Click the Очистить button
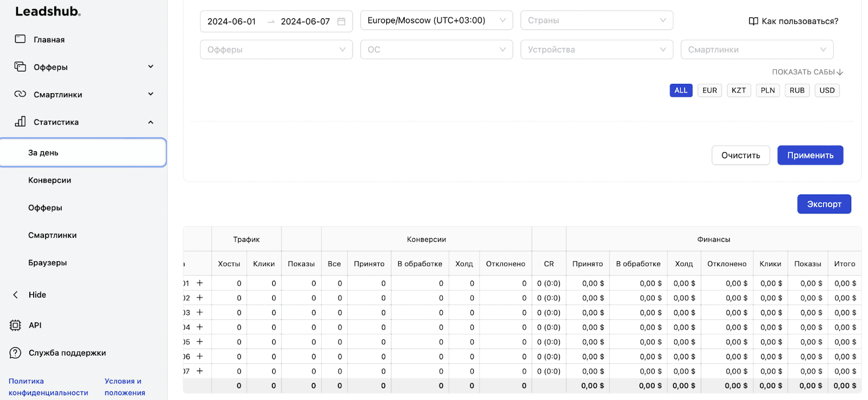The image size is (868, 400). click(x=741, y=155)
